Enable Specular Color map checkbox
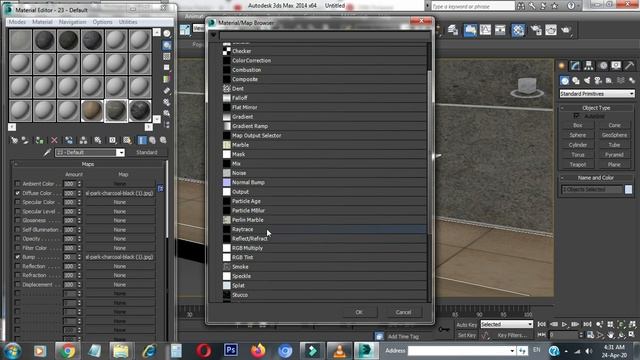The height and width of the screenshot is (360, 640). click(x=18, y=202)
